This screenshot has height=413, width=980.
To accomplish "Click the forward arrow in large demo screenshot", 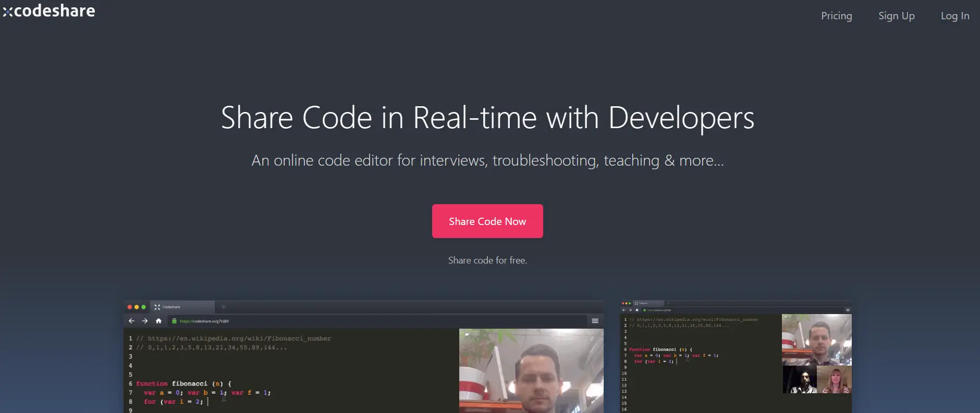I will [x=145, y=321].
